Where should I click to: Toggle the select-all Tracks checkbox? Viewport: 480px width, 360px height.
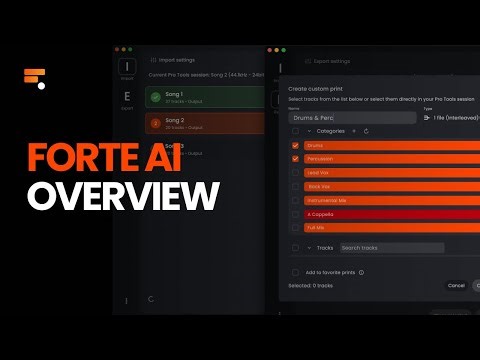295,248
